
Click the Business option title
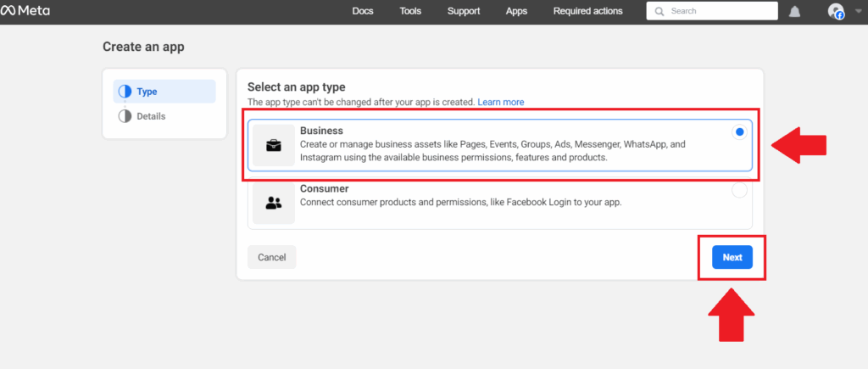pyautogui.click(x=321, y=131)
